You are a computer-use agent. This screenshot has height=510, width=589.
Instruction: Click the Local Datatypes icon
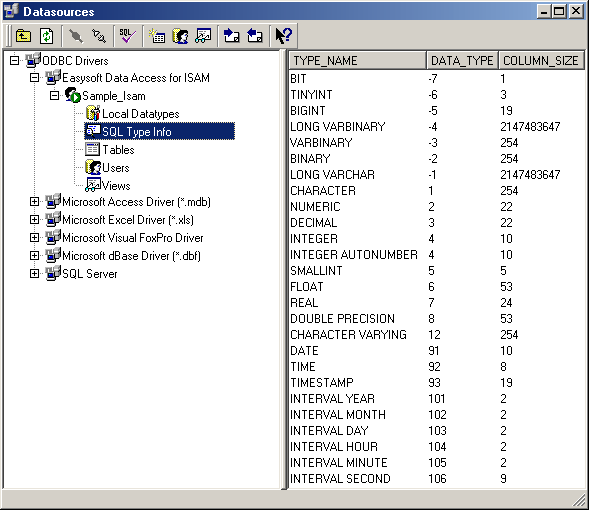(x=93, y=113)
